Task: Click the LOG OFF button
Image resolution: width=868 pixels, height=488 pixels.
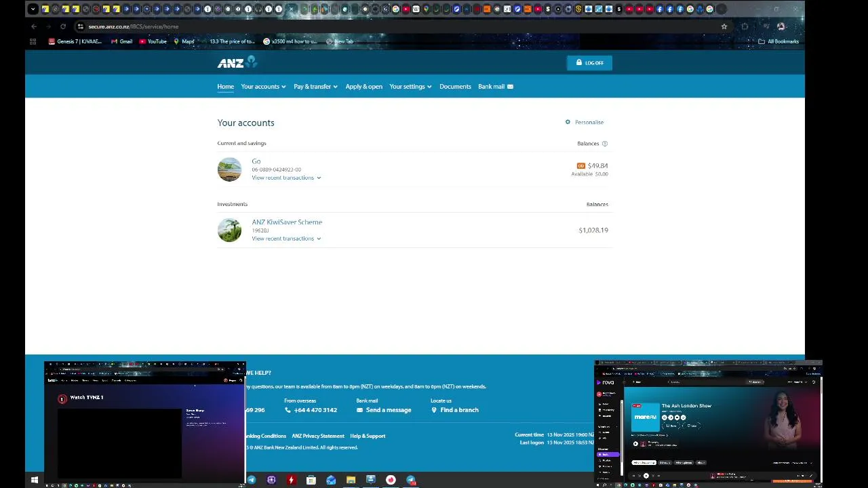Action: (x=589, y=63)
